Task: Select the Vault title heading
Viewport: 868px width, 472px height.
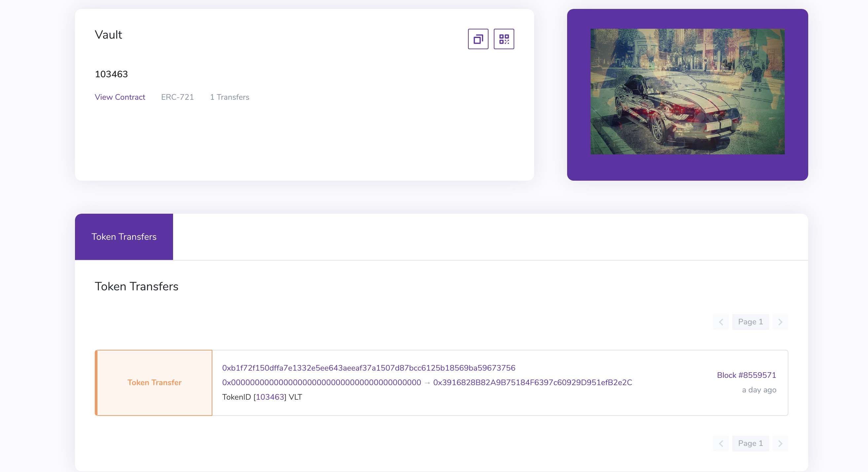Action: pyautogui.click(x=108, y=34)
